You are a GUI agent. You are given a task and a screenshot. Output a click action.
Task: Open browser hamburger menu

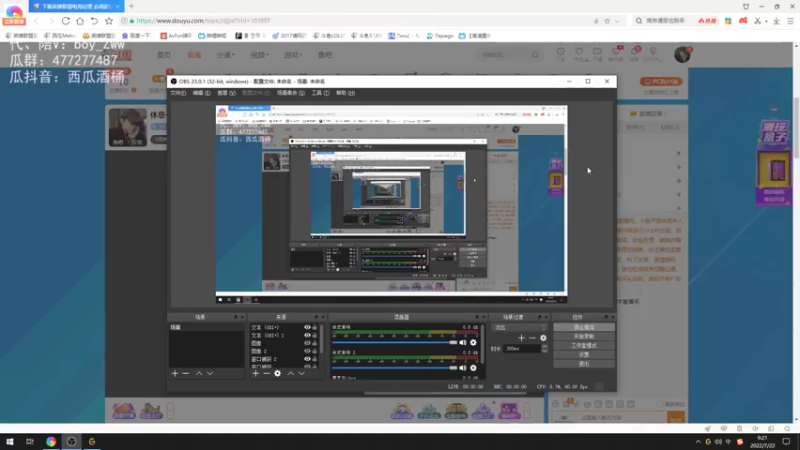tap(790, 21)
